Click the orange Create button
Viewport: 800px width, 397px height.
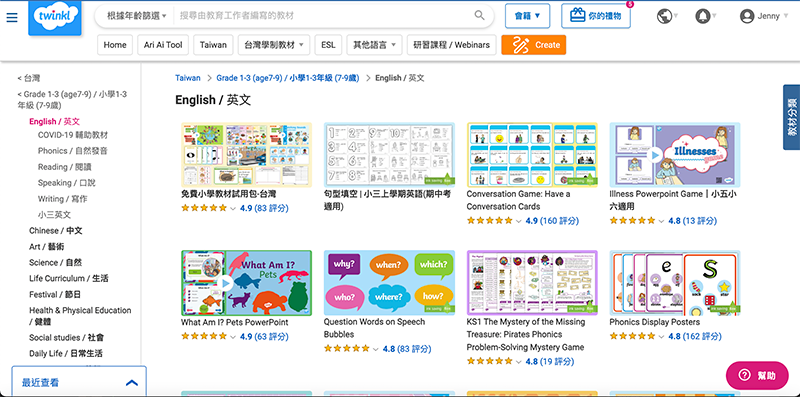534,45
